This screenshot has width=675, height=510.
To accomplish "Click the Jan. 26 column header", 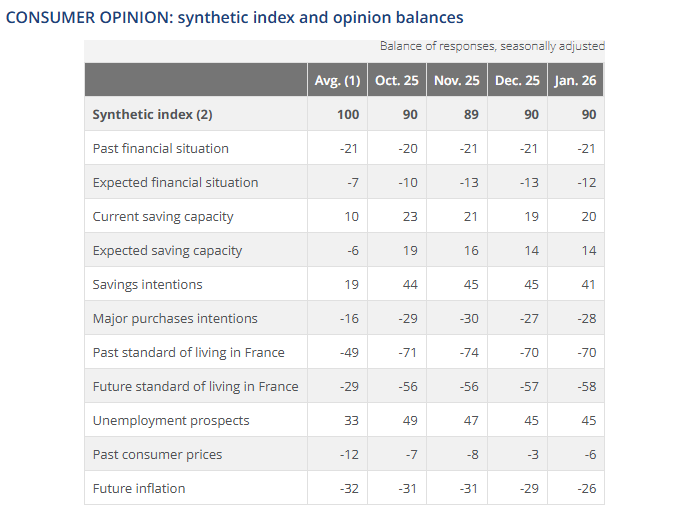I will (x=575, y=80).
